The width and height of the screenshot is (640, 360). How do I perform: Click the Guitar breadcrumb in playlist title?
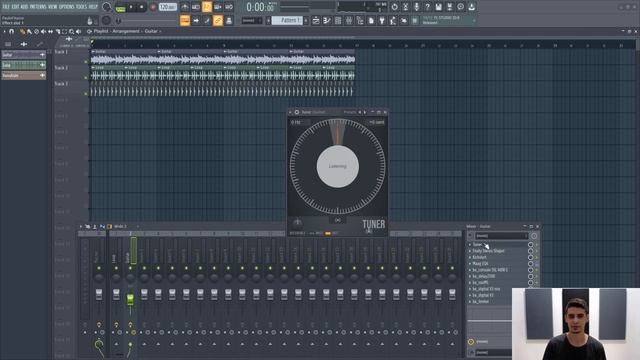tap(151, 31)
